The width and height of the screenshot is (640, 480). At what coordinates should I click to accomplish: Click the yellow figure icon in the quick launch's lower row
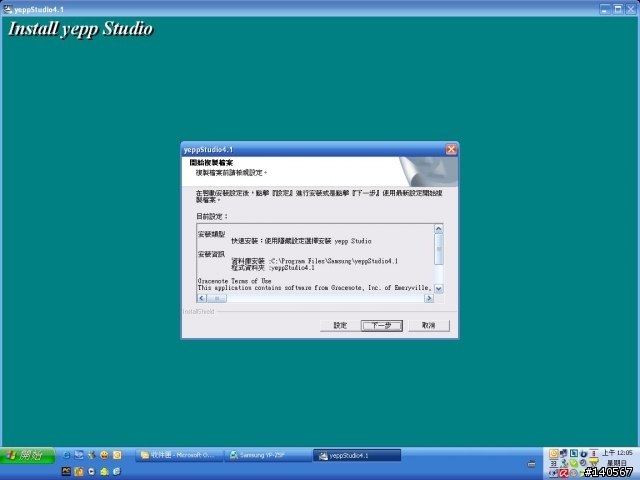pyautogui.click(x=104, y=471)
